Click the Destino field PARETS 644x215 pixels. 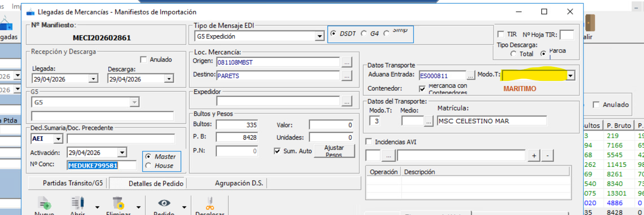tap(278, 76)
